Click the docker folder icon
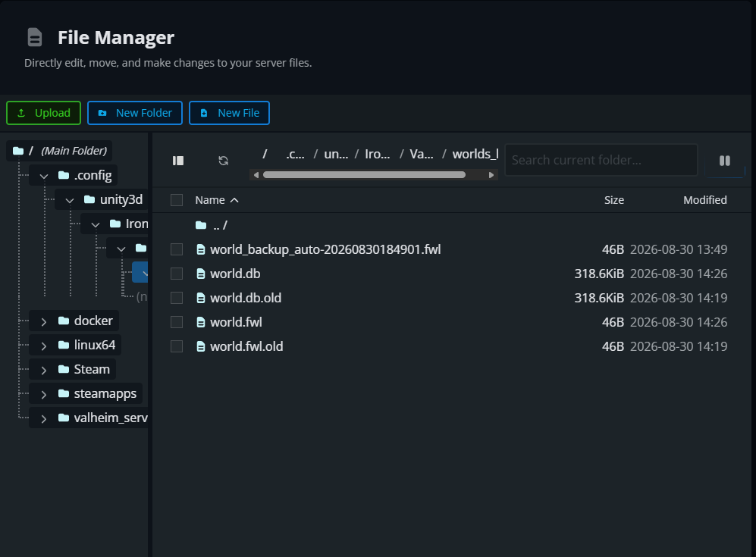This screenshot has width=756, height=557. pos(64,321)
